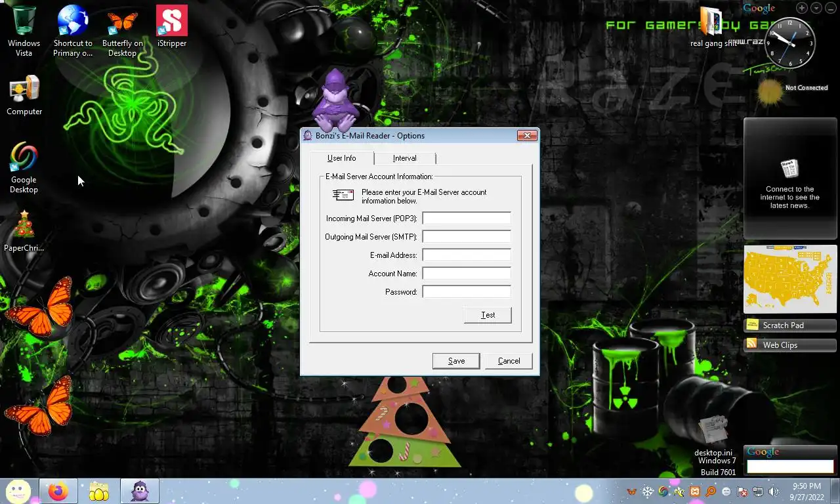Click the yellow US map gadget
The width and height of the screenshot is (840, 504).
[x=790, y=279]
